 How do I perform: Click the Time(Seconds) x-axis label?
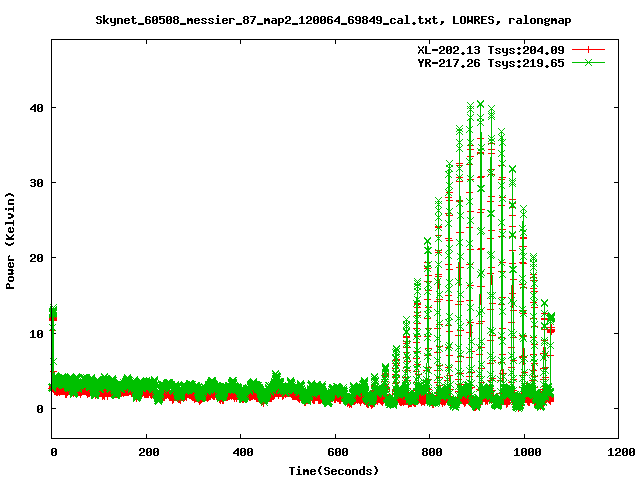(x=334, y=471)
